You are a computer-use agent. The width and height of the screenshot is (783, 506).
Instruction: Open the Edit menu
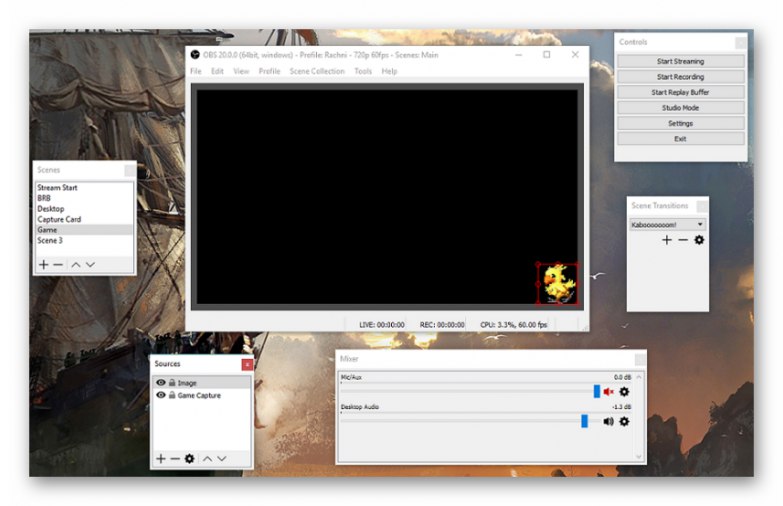coord(217,71)
